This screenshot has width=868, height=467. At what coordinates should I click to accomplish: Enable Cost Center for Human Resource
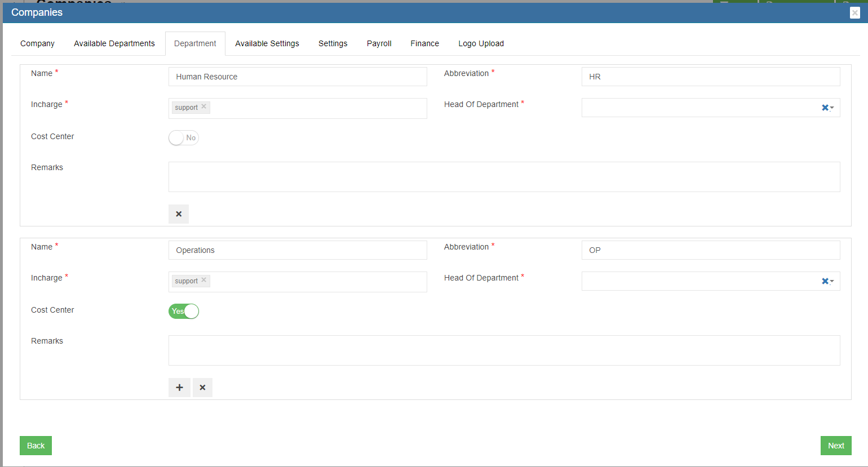pos(184,138)
